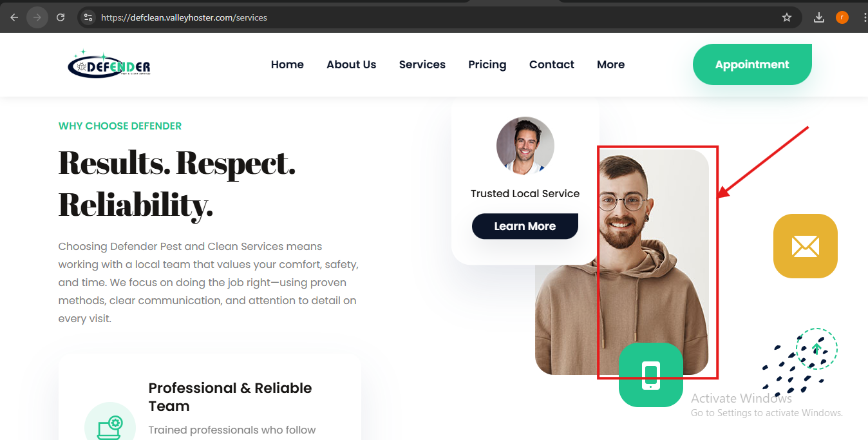Click the green mobile phone icon
This screenshot has width=868, height=440.
pos(651,375)
